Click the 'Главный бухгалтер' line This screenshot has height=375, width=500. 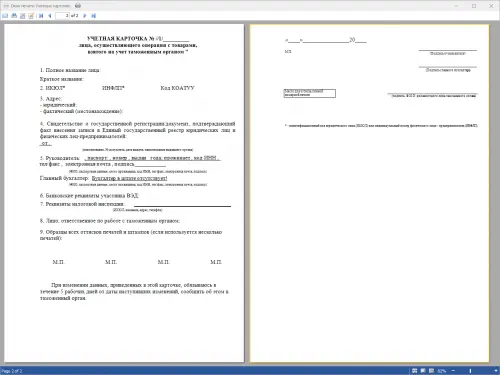103,178
